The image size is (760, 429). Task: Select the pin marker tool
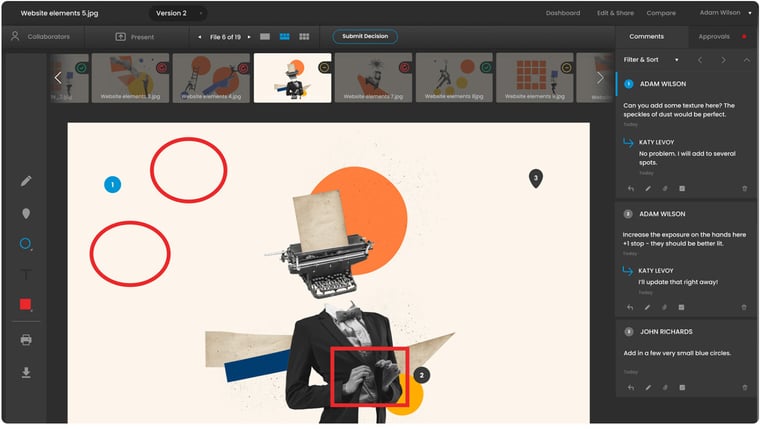coord(26,213)
